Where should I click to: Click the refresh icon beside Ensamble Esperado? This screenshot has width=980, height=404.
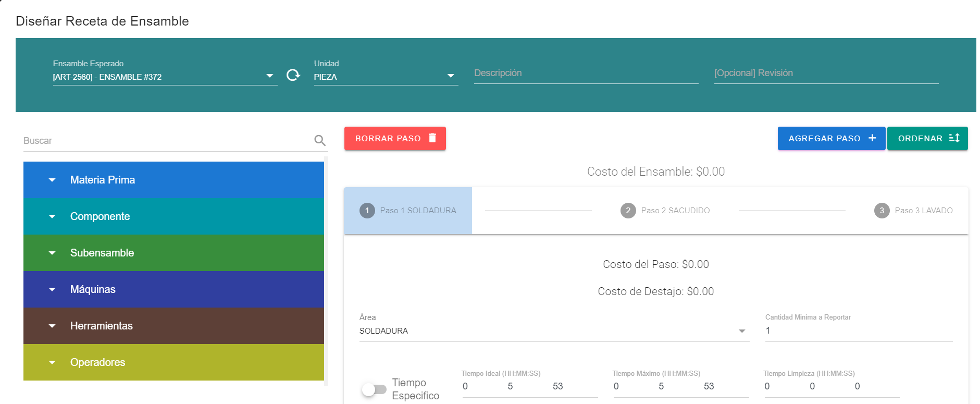tap(293, 75)
